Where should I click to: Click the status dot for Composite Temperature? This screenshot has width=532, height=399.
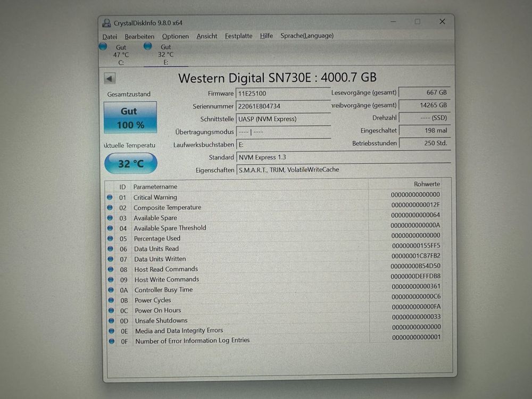[110, 207]
